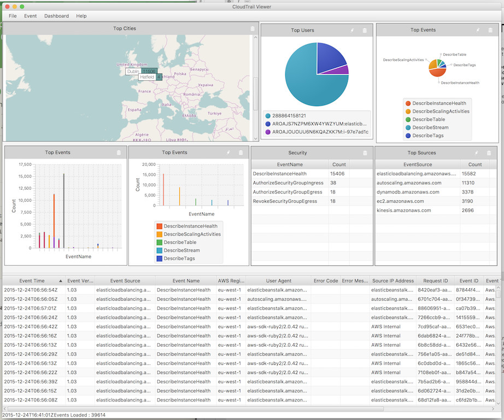Image resolution: width=504 pixels, height=420 pixels.
Task: Open the Help menu
Action: 81,16
